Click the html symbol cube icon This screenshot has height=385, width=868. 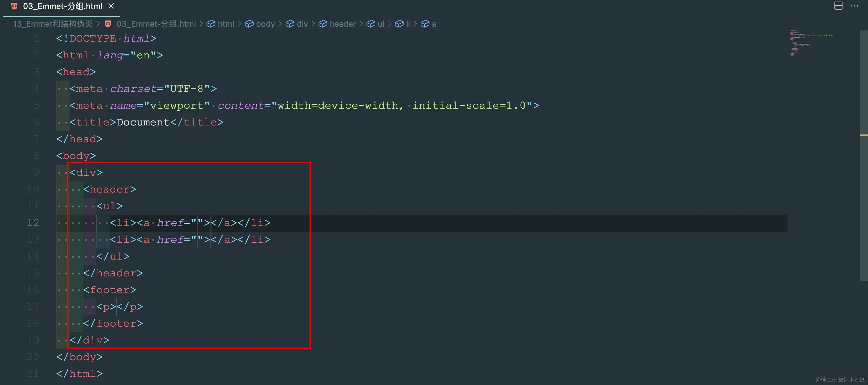pos(211,24)
